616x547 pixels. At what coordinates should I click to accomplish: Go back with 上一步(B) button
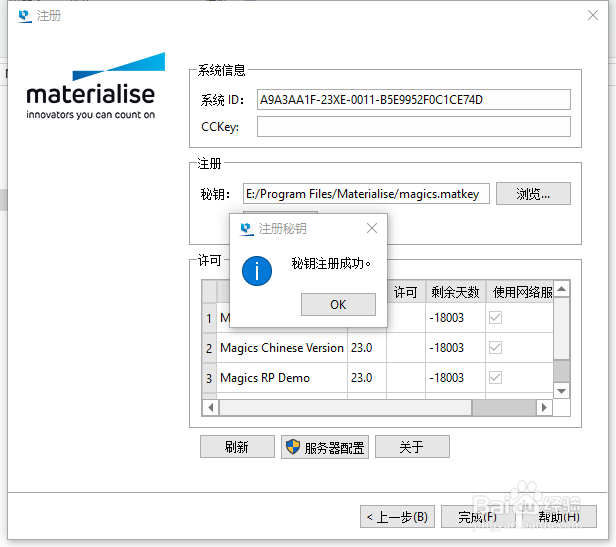click(x=397, y=516)
